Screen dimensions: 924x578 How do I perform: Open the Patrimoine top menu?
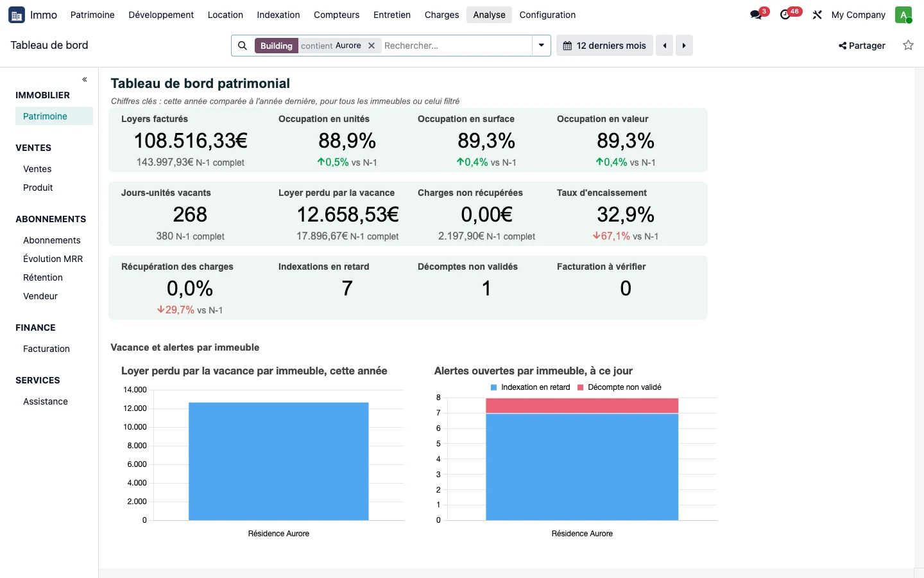(92, 15)
